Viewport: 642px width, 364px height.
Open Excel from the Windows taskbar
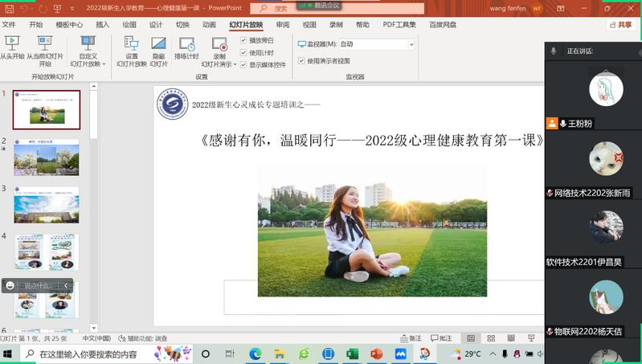pyautogui.click(x=352, y=354)
